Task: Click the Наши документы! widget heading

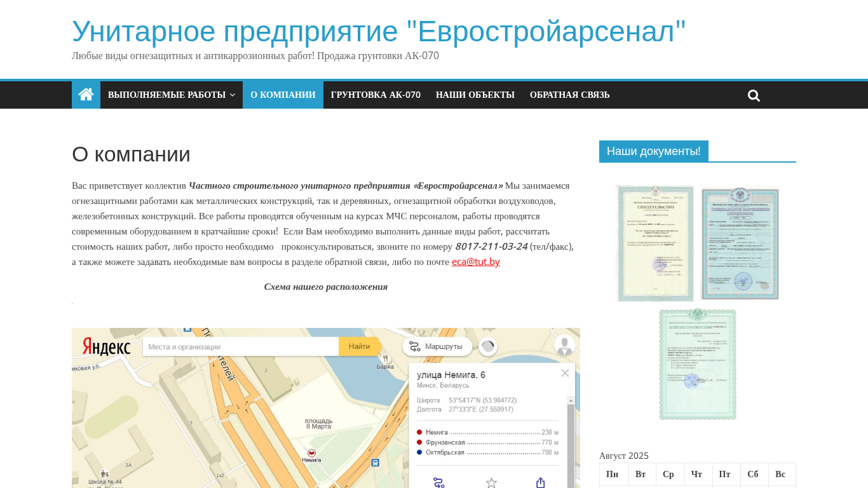Action: coord(654,151)
